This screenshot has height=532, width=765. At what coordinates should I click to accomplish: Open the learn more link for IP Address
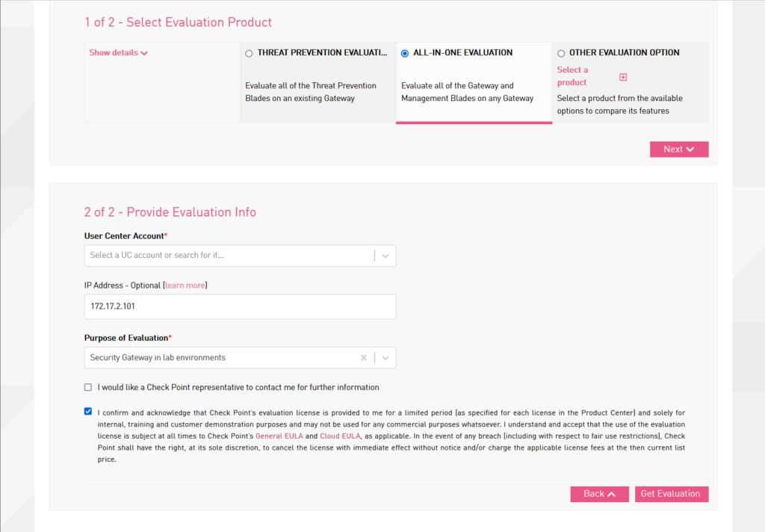pyautogui.click(x=185, y=285)
